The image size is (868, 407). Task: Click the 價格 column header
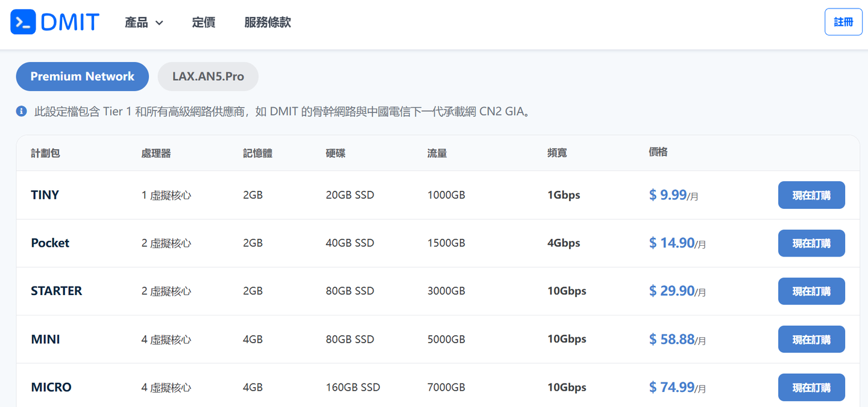pyautogui.click(x=658, y=152)
